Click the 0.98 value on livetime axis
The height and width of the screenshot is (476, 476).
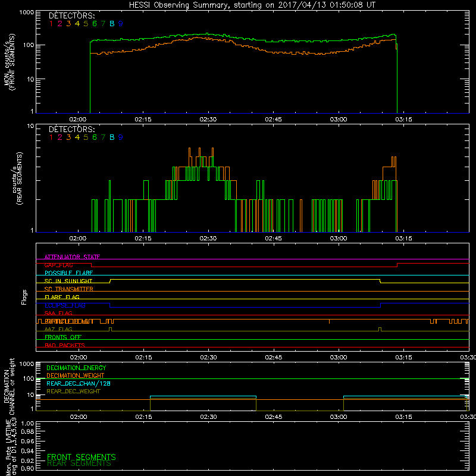click(x=27, y=432)
